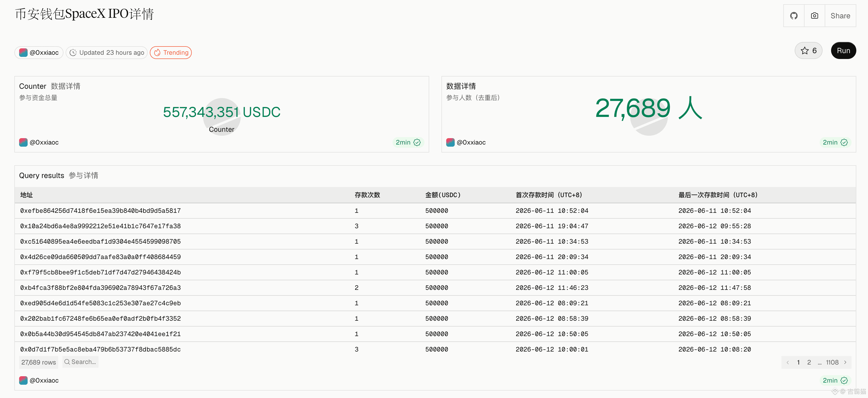Click the 27,689 rows count label

click(x=39, y=362)
